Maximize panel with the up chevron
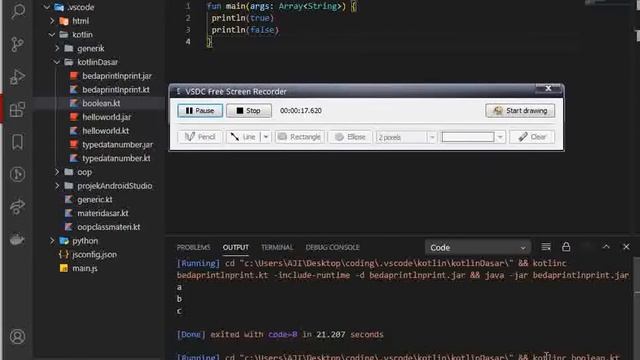This screenshot has width=640, height=360. [606, 247]
